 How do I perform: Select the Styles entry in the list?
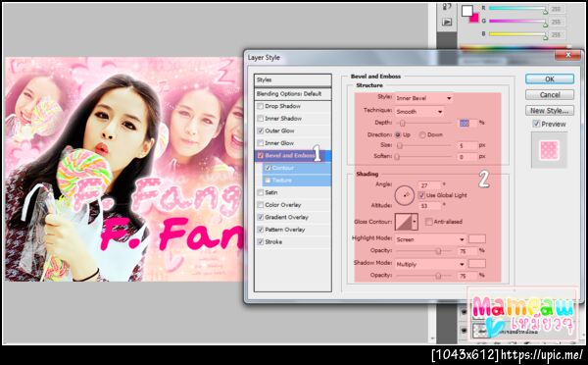point(292,80)
